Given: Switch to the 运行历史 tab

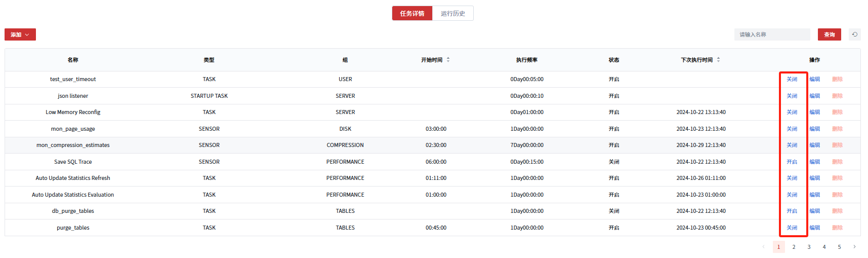Looking at the screenshot, I should pos(452,14).
